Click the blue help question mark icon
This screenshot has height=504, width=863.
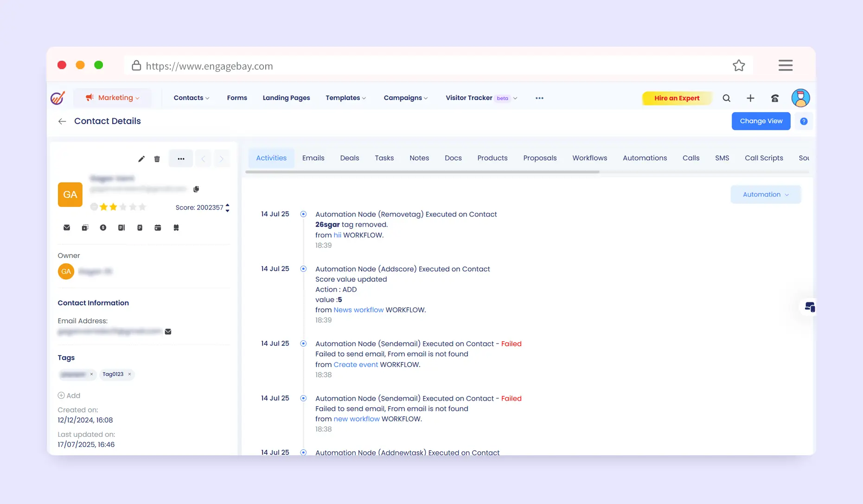804,121
